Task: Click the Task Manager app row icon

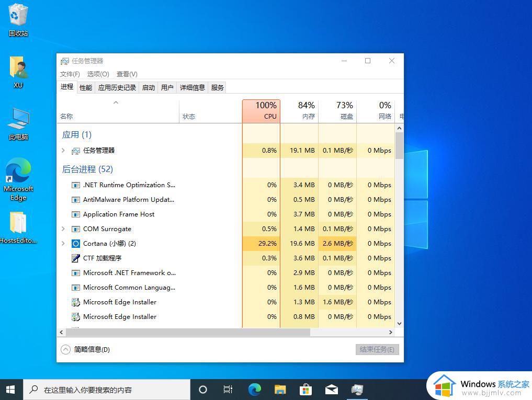Action: click(76, 151)
